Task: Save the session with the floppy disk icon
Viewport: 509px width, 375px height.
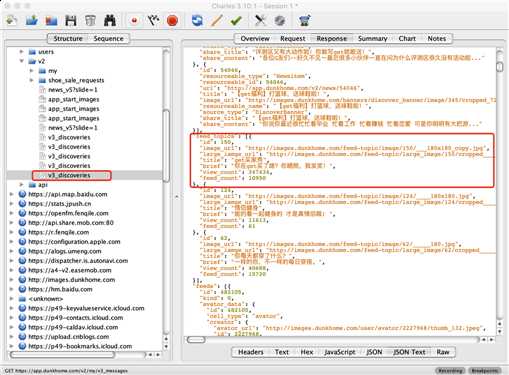Action: click(x=71, y=21)
